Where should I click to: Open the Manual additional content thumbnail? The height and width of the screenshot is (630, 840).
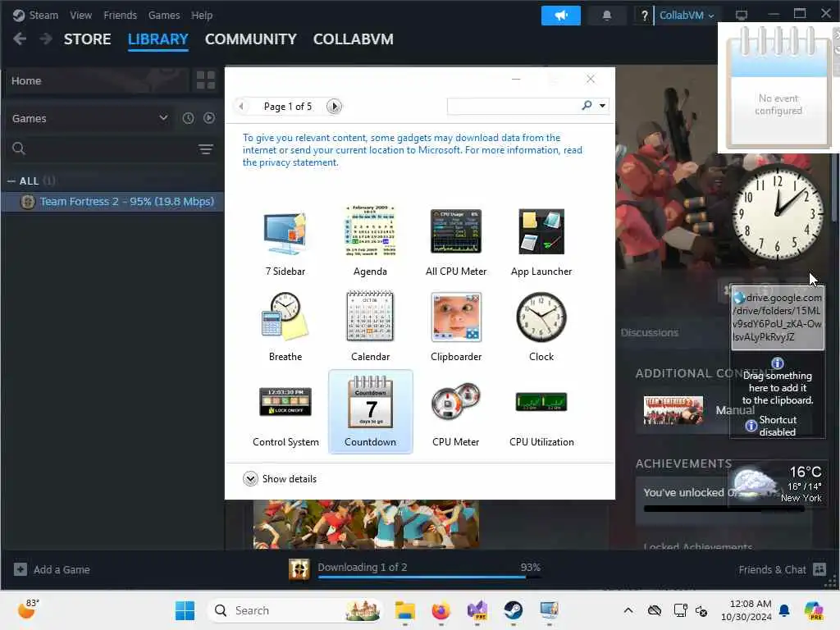(x=673, y=410)
